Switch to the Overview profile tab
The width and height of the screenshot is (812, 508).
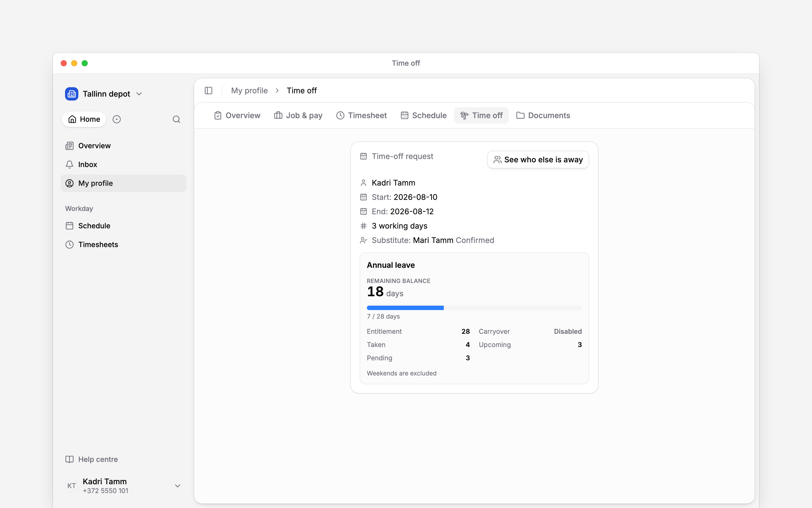[x=237, y=116]
